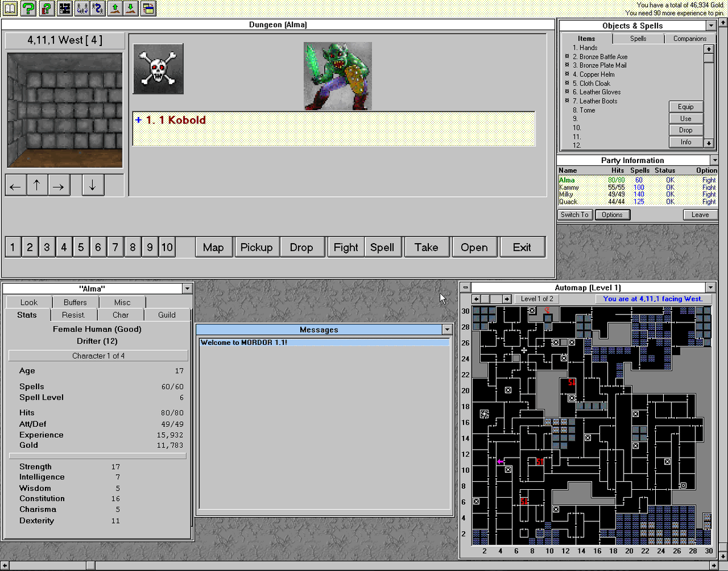Click the Switch To button
Viewport: 728px width, 571px height.
pos(575,215)
